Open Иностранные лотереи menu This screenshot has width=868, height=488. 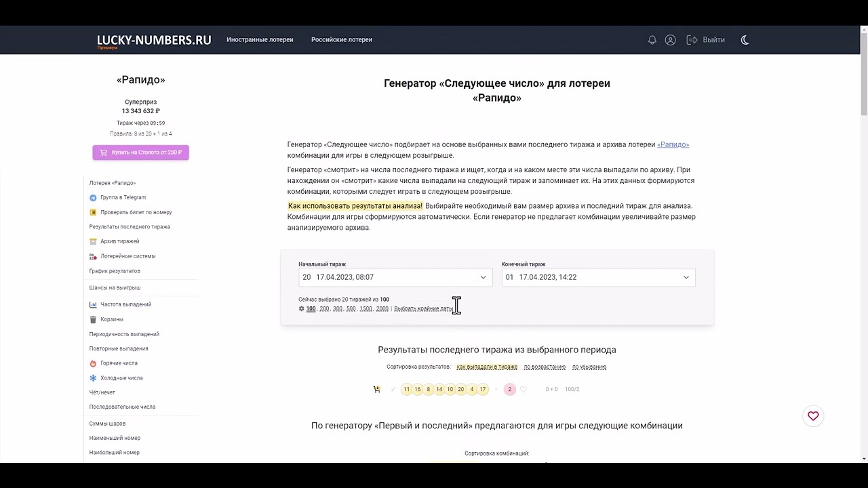pos(260,40)
